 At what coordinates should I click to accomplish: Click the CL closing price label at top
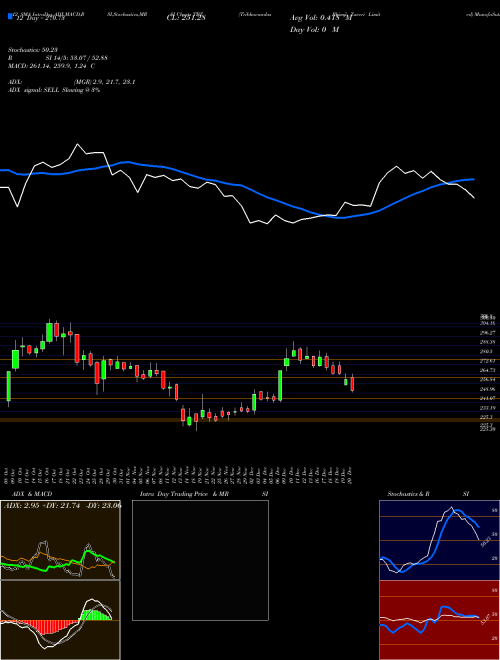186,18
